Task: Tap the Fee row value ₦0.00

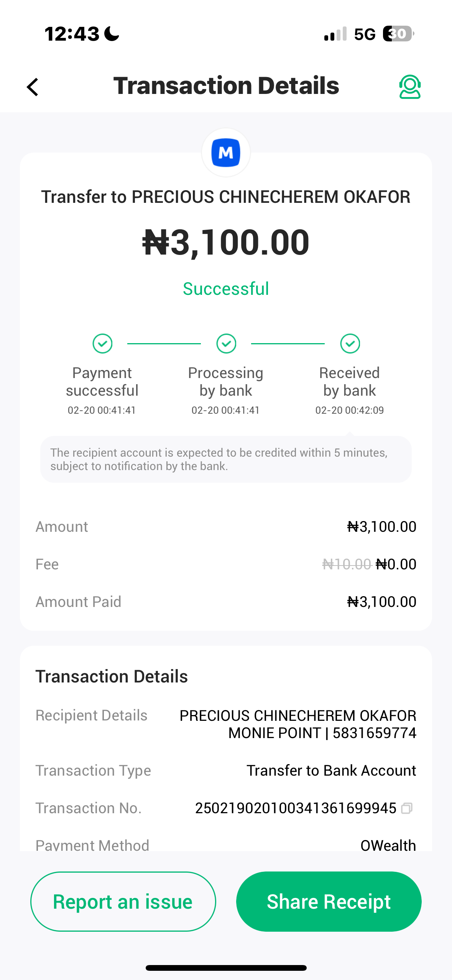Action: point(396,564)
